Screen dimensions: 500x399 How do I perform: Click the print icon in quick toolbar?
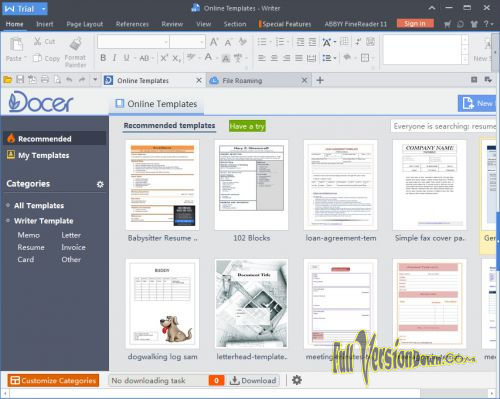coord(45,79)
